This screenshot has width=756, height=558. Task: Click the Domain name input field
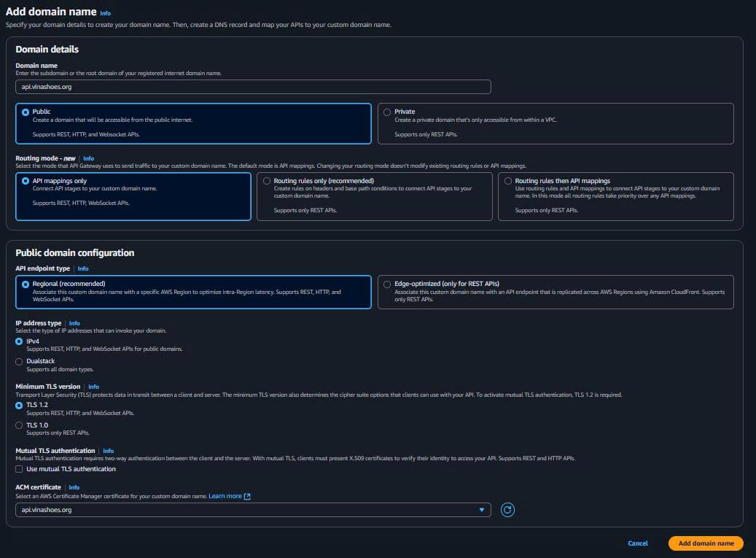point(253,86)
